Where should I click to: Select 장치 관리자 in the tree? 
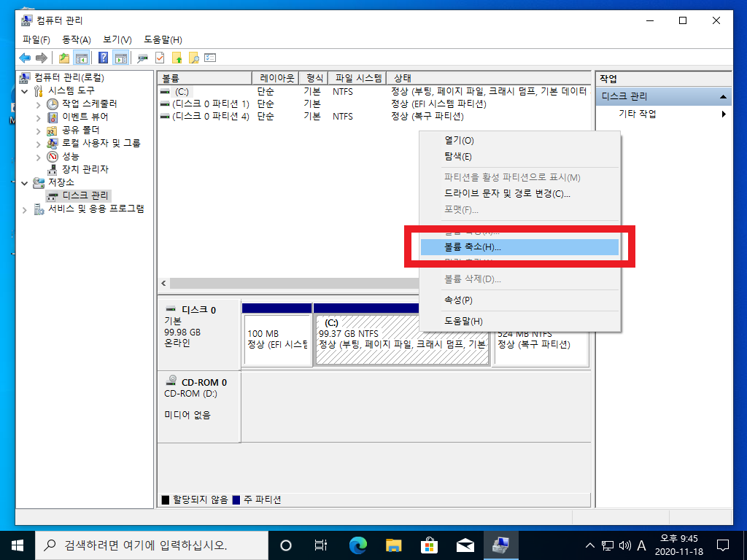point(85,169)
